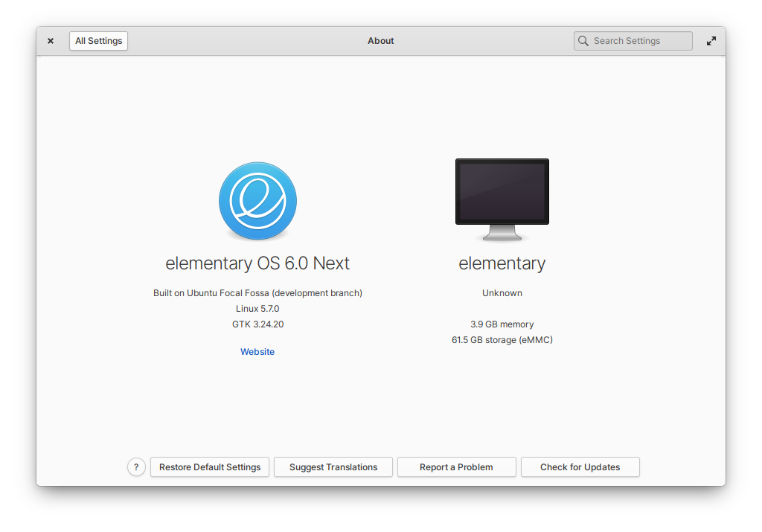762x532 pixels.
Task: Restore Default Settings
Action: tap(209, 467)
